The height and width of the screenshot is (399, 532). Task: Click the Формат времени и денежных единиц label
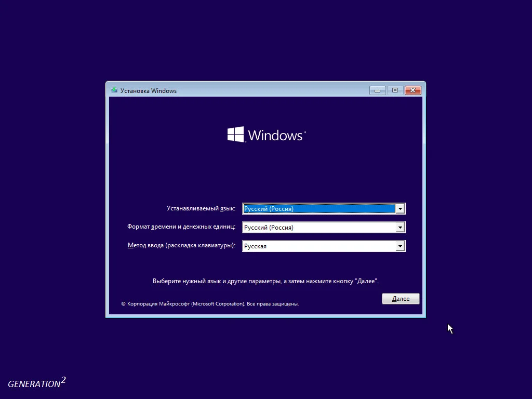(x=181, y=227)
